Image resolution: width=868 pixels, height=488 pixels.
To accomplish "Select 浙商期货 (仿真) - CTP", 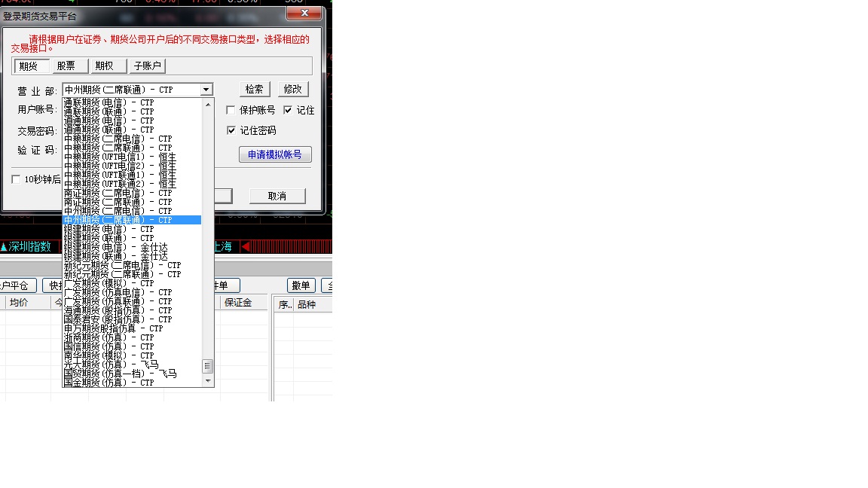I will (x=132, y=337).
